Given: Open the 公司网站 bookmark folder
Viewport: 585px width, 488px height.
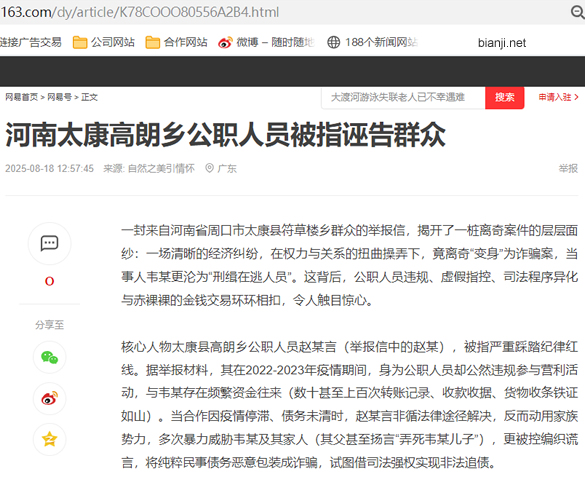Looking at the screenshot, I should [x=103, y=42].
